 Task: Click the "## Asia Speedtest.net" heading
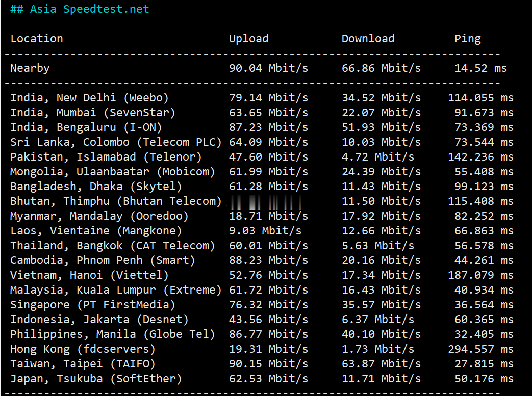click(x=80, y=9)
